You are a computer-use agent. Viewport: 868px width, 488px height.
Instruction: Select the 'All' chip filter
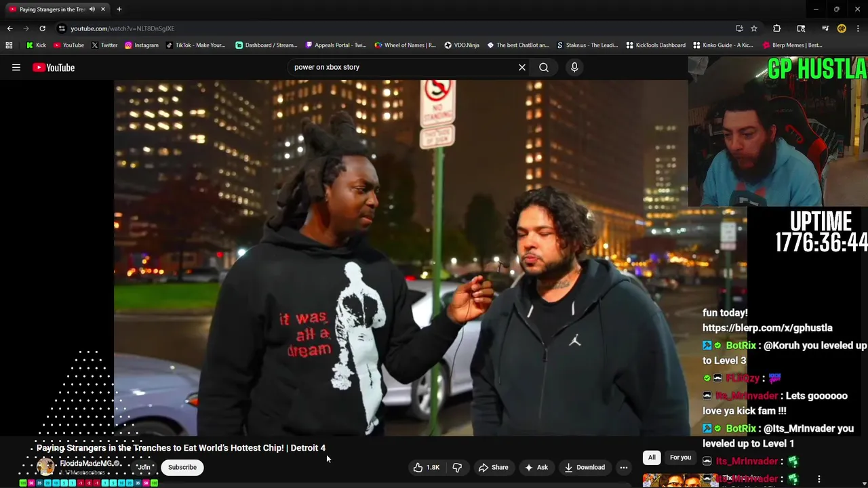pos(652,457)
